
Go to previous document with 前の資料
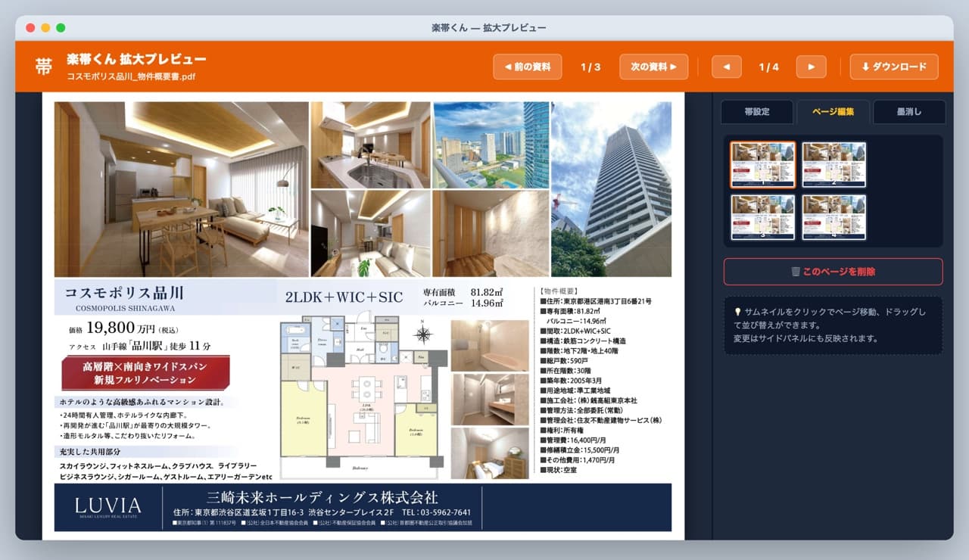tap(527, 67)
